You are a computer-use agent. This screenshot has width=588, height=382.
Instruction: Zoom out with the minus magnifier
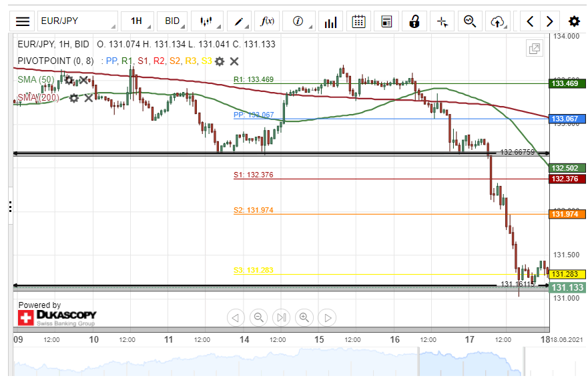click(x=259, y=318)
